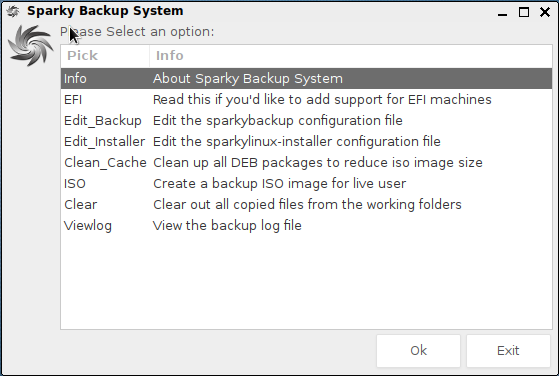
Task: Click the large Sparky swirl logo
Action: 31,45
